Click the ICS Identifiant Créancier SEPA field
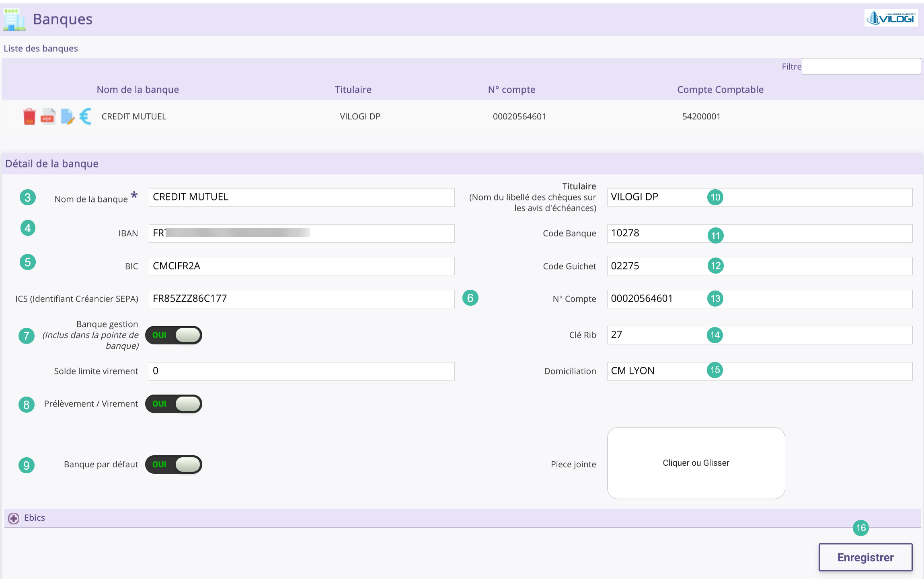The image size is (924, 579). pos(302,299)
